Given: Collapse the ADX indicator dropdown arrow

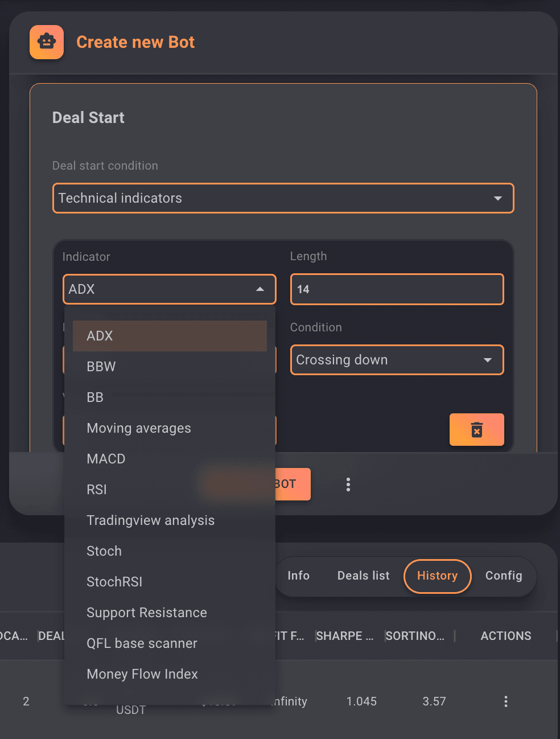Looking at the screenshot, I should click(260, 289).
